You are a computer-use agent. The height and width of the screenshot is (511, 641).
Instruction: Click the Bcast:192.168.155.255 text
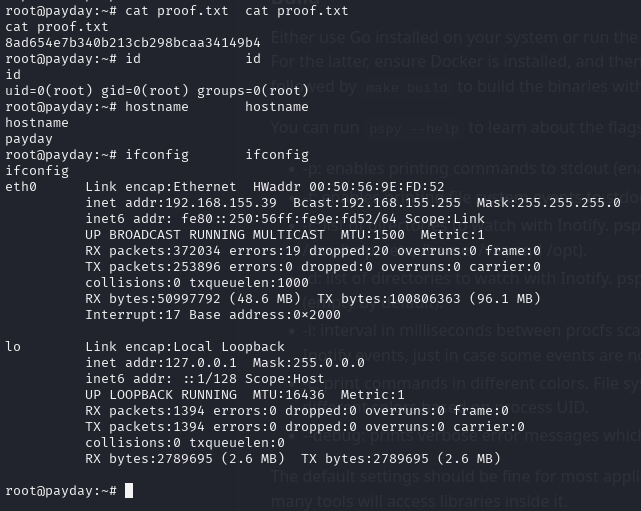377,203
